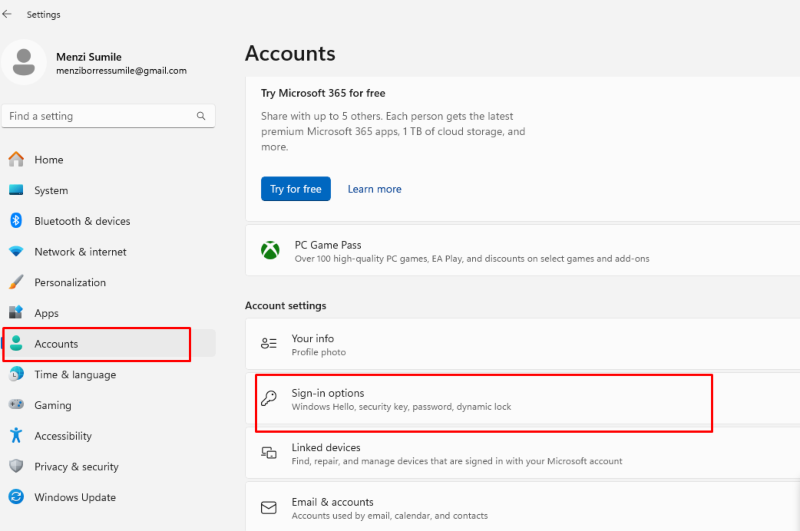Click the Account settings heading
Viewport: 800px width, 531px height.
click(286, 306)
